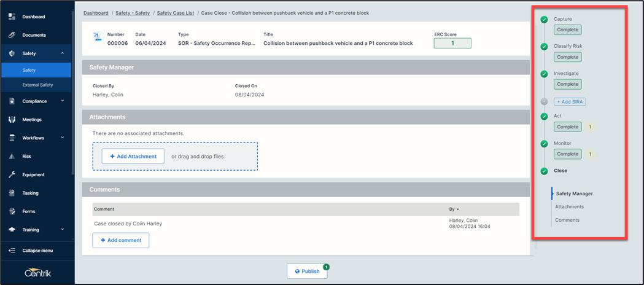The image size is (644, 285).
Task: Click the Documents paperclip icon
Action: (12, 35)
